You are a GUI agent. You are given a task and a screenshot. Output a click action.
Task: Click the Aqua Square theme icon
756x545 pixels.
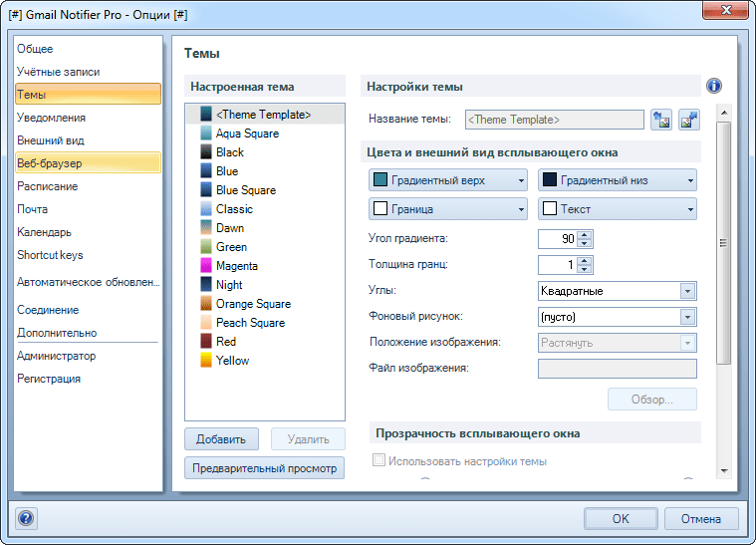pyautogui.click(x=206, y=134)
